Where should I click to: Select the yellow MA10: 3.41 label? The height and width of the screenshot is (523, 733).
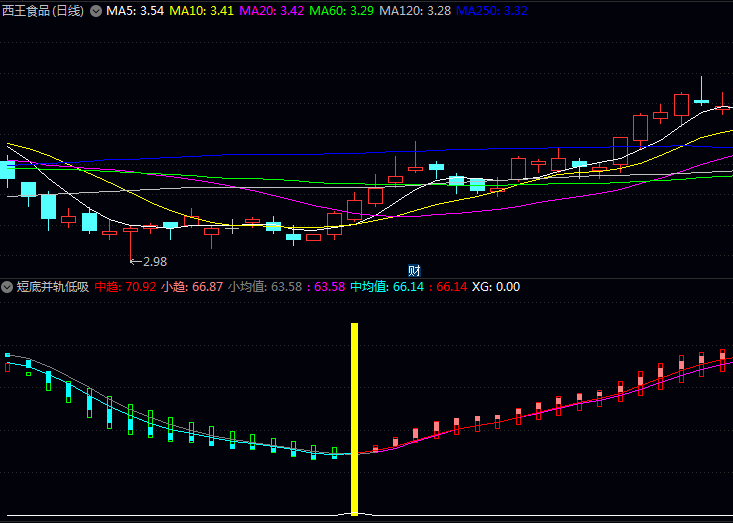(202, 11)
